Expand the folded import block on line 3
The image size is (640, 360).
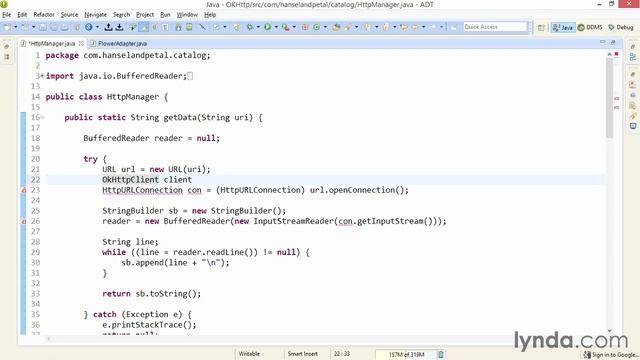[x=42, y=76]
